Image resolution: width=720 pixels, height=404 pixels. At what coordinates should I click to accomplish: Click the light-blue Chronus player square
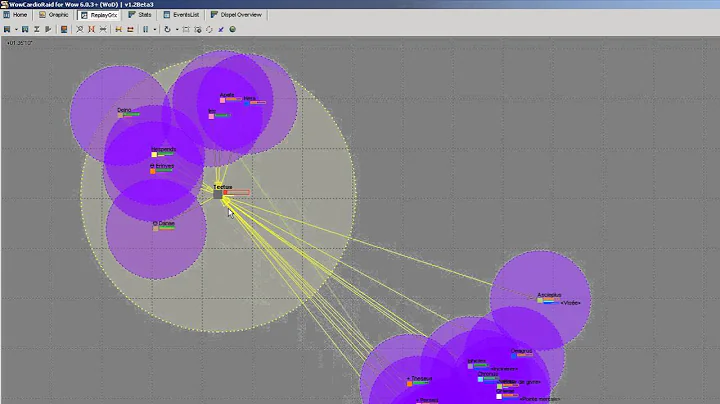[480, 379]
